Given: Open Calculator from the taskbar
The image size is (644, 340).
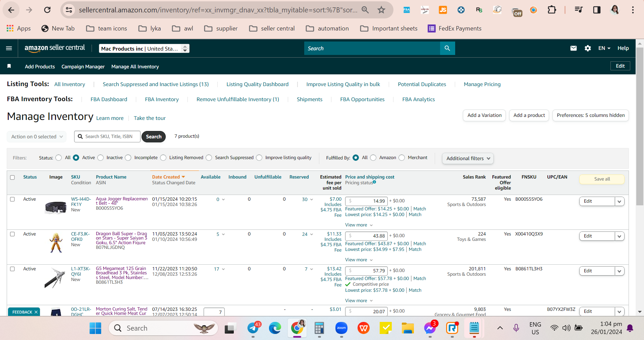Looking at the screenshot, I should click(x=319, y=328).
